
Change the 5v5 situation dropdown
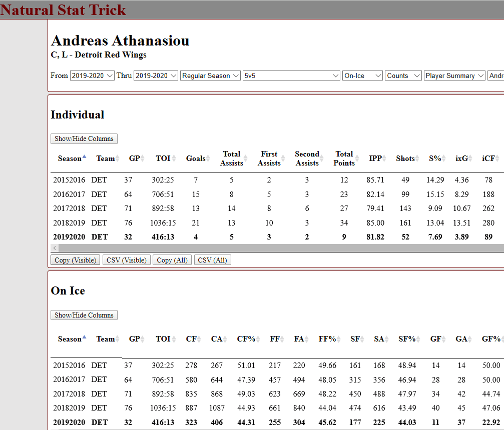[291, 75]
